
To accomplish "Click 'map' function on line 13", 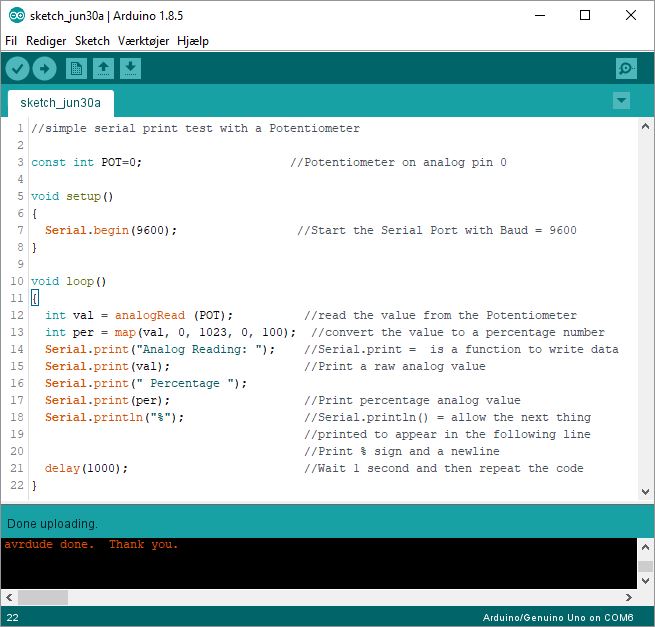I will tap(125, 333).
